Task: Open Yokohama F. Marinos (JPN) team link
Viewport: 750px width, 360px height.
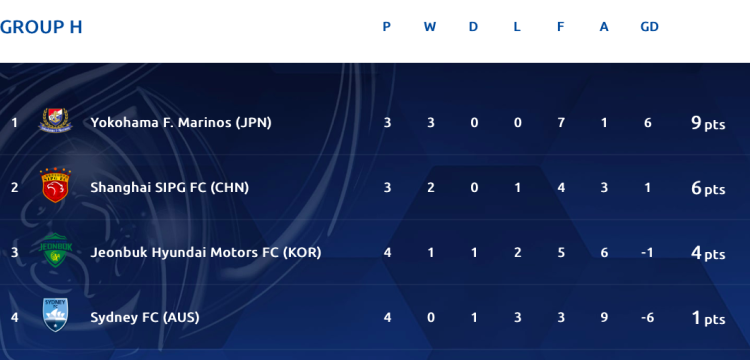Action: click(x=181, y=123)
